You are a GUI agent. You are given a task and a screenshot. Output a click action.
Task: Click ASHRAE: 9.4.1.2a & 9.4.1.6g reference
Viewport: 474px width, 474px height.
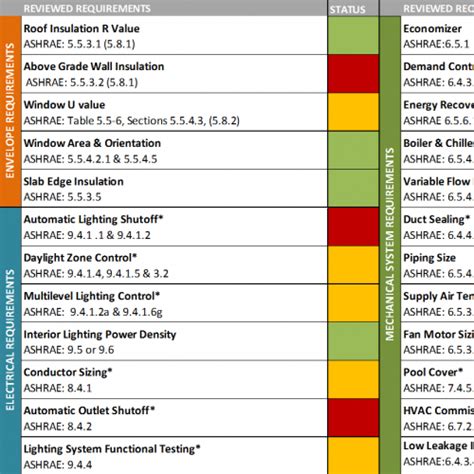pyautogui.click(x=93, y=312)
